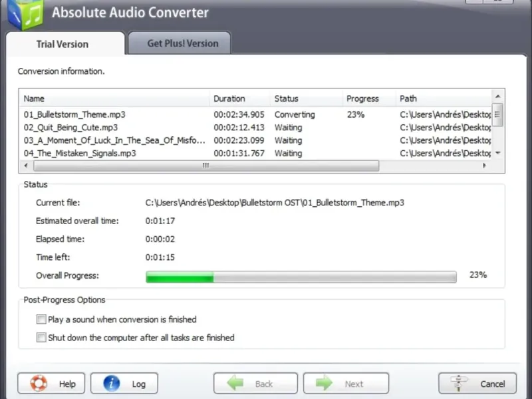Click the duration 00:02:34.905
Screen dimensions: 532x399
[x=239, y=114]
